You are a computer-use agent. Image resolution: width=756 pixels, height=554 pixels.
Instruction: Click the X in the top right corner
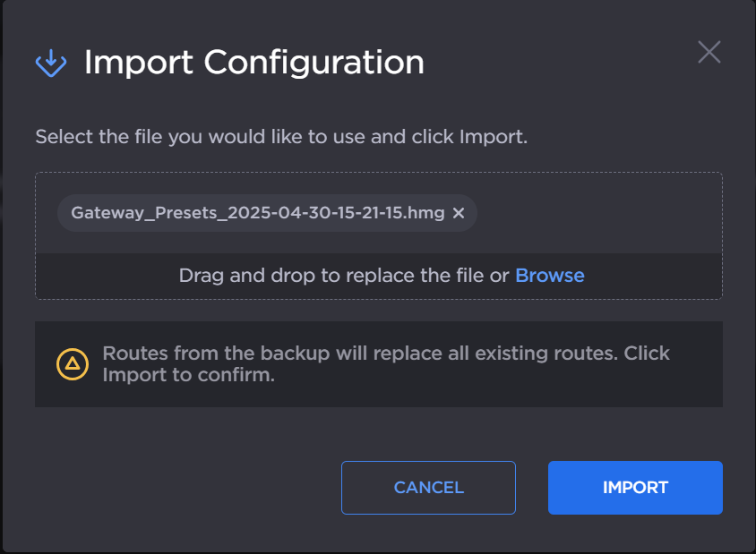click(x=709, y=52)
